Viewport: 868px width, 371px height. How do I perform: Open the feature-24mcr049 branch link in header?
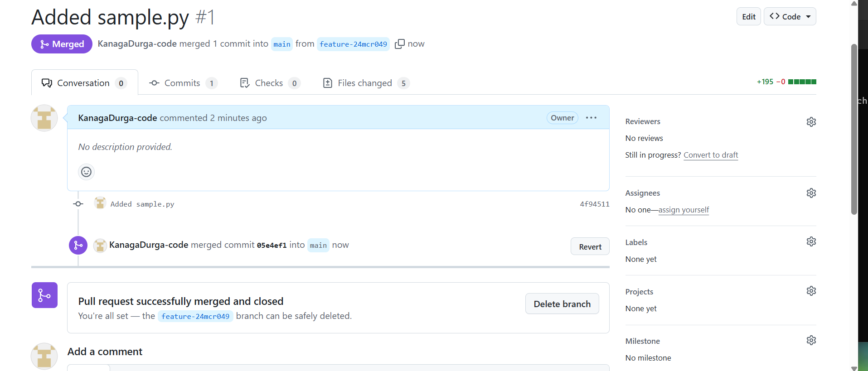(353, 44)
